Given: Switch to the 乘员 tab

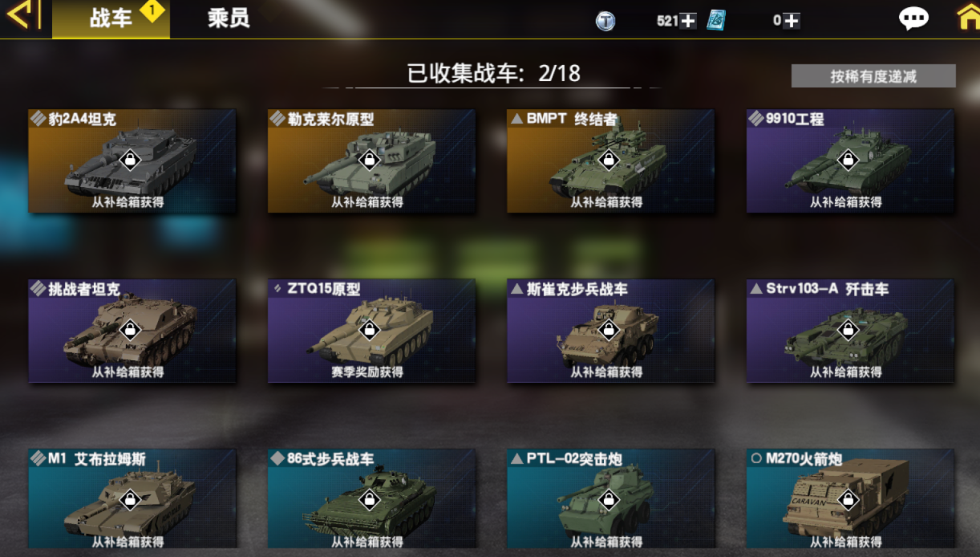Looking at the screenshot, I should pyautogui.click(x=229, y=18).
